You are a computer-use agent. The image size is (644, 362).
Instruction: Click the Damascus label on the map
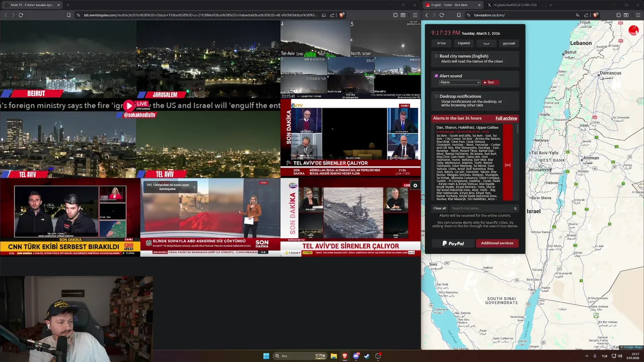pyautogui.click(x=610, y=73)
